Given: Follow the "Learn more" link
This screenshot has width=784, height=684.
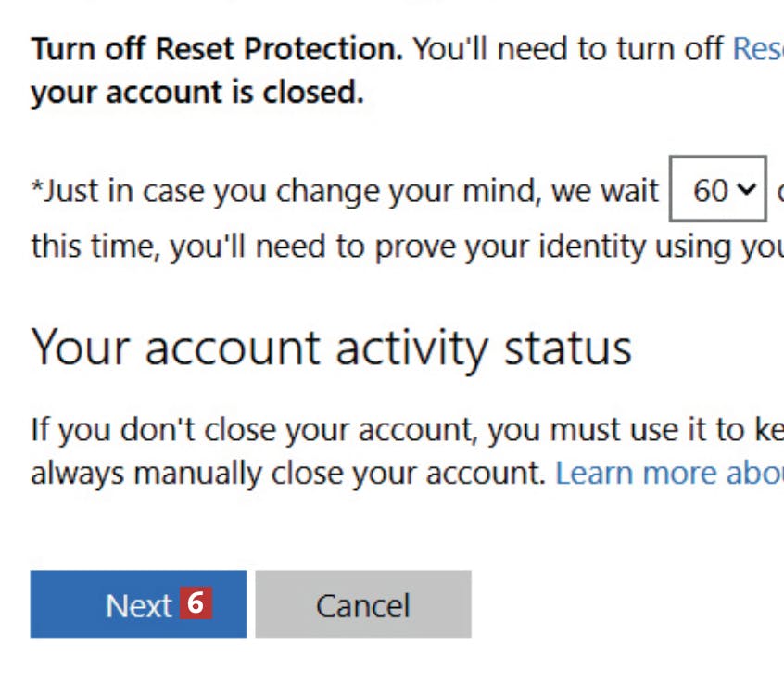Looking at the screenshot, I should coord(668,474).
